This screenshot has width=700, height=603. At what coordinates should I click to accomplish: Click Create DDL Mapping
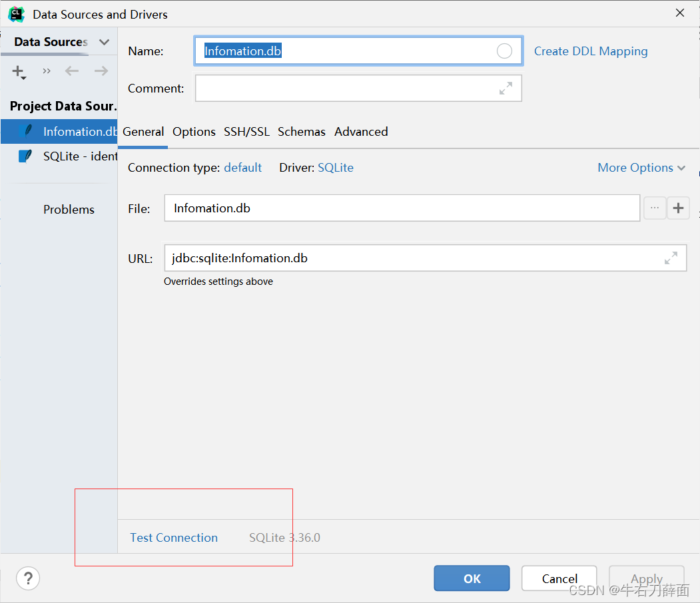590,51
